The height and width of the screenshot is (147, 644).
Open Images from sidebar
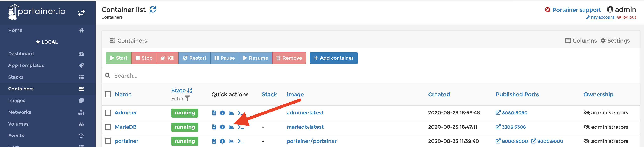17,101
